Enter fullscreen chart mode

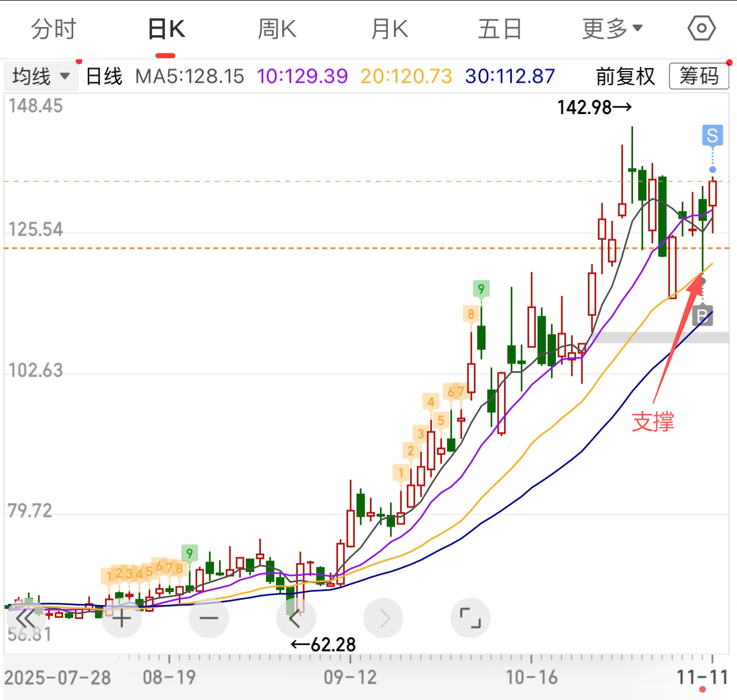click(470, 618)
